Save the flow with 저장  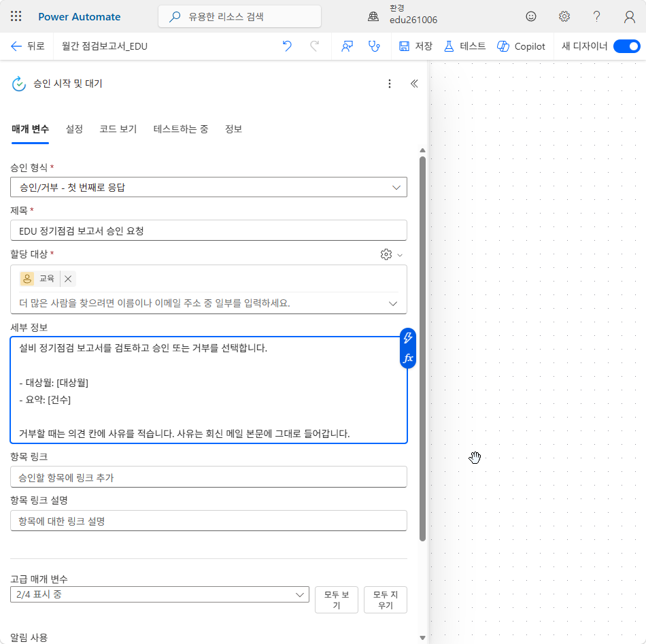click(x=415, y=46)
